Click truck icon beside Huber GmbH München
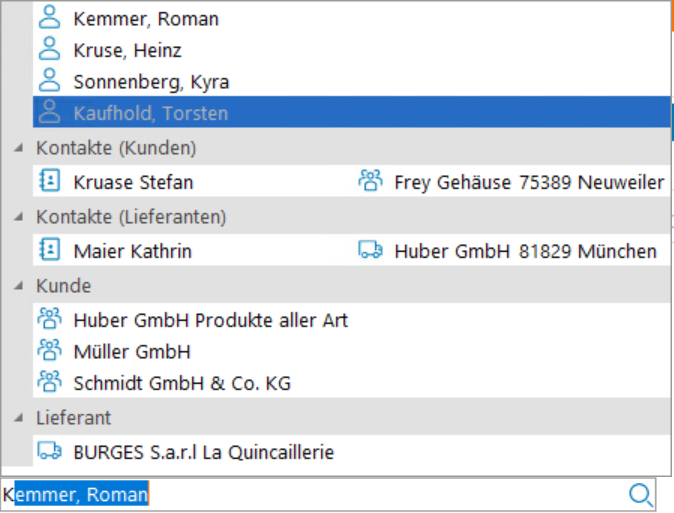Screen dimensions: 674x513 click(x=370, y=250)
